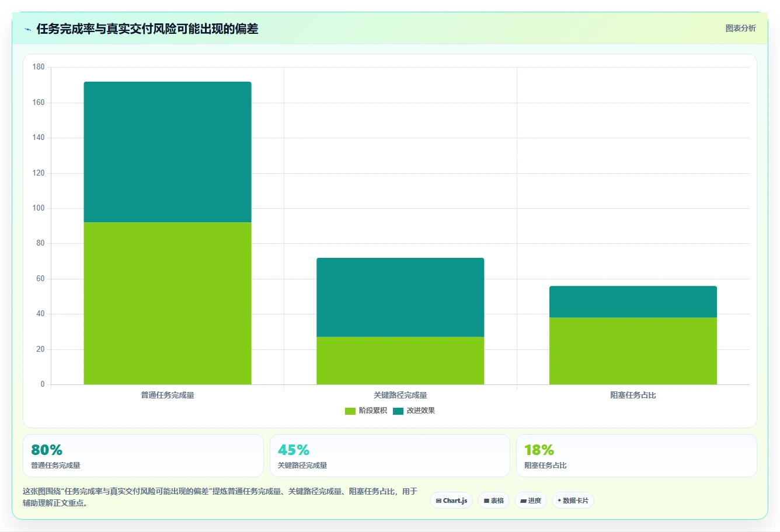Click the 45% 关键路径完成量 stat card

point(389,456)
